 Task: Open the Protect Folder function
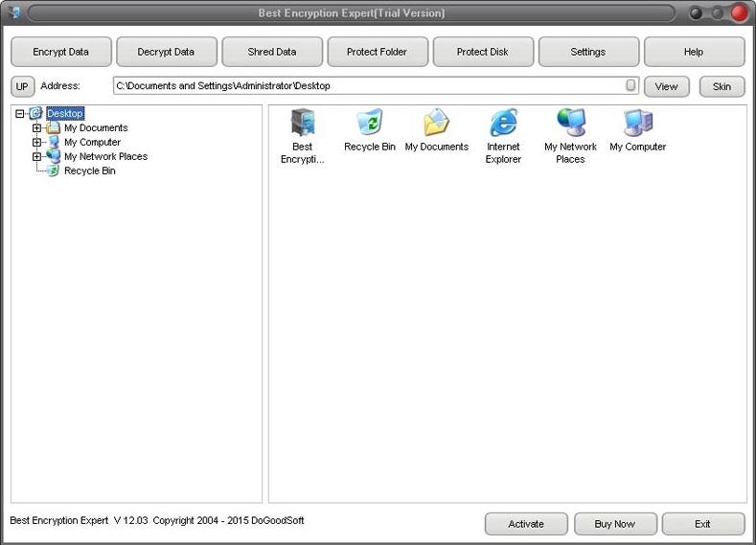[x=378, y=52]
